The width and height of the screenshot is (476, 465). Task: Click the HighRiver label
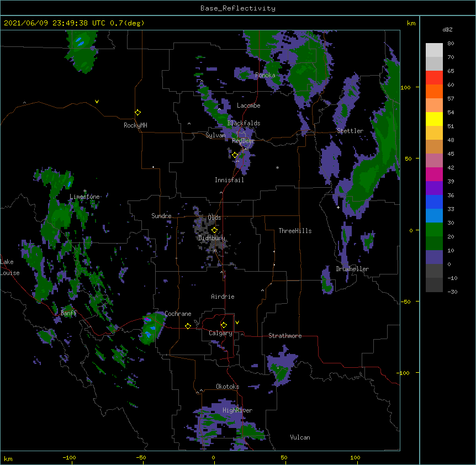[x=237, y=410]
